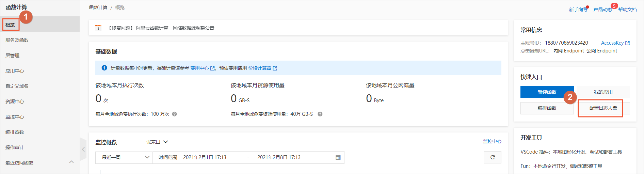Open the 价格计算器 link

(x=260, y=68)
